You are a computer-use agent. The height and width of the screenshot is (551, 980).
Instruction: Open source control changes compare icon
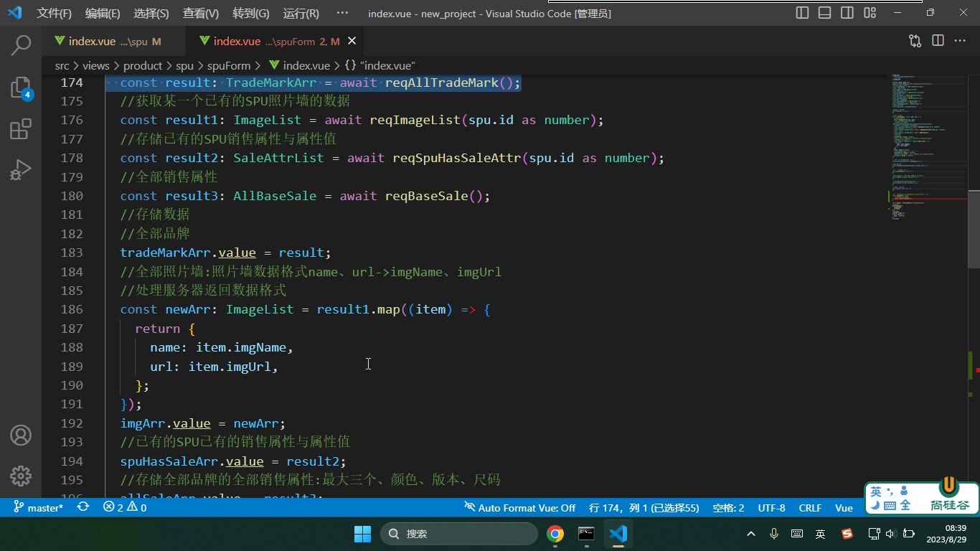(x=915, y=41)
